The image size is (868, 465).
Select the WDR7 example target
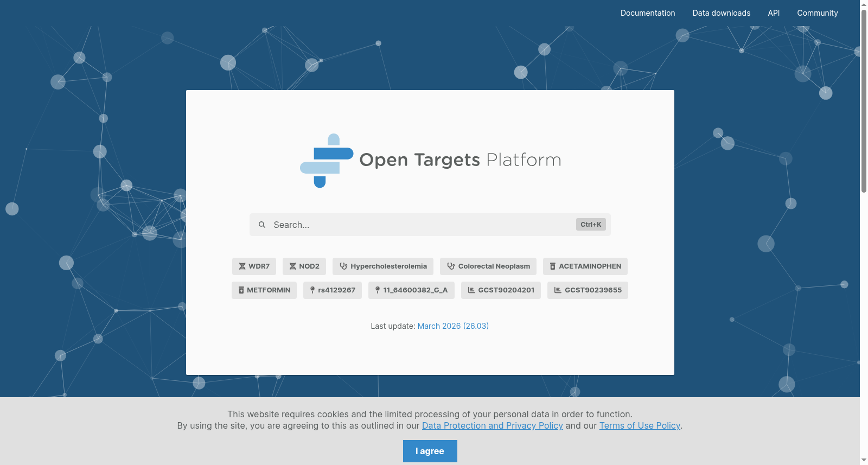pyautogui.click(x=254, y=266)
